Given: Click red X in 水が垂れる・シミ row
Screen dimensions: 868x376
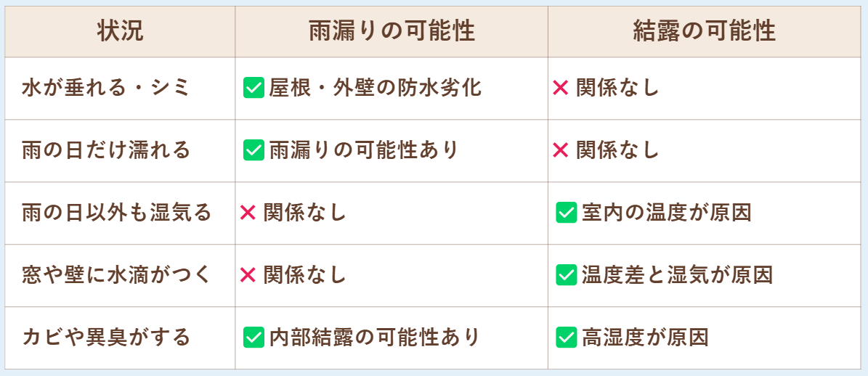Looking at the screenshot, I should point(561,89).
